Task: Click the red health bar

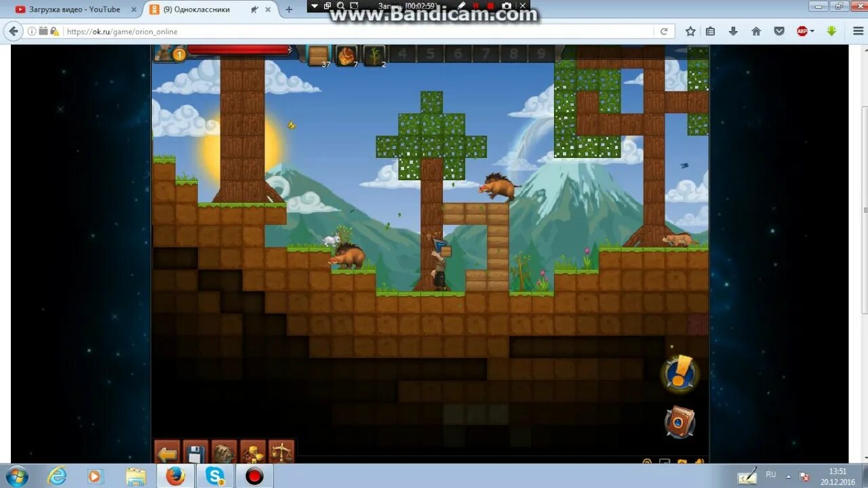Action: [x=239, y=50]
